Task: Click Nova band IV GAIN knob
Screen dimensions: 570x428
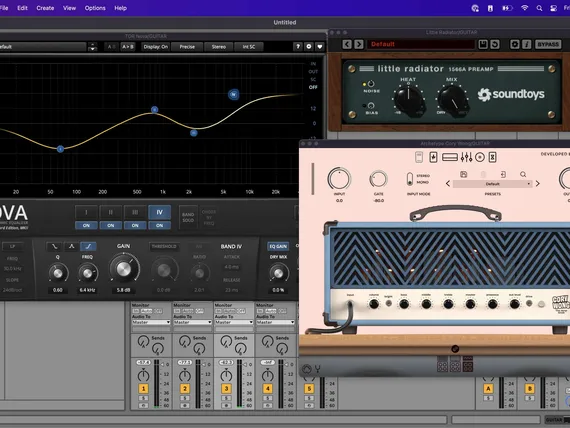Action: 124,269
